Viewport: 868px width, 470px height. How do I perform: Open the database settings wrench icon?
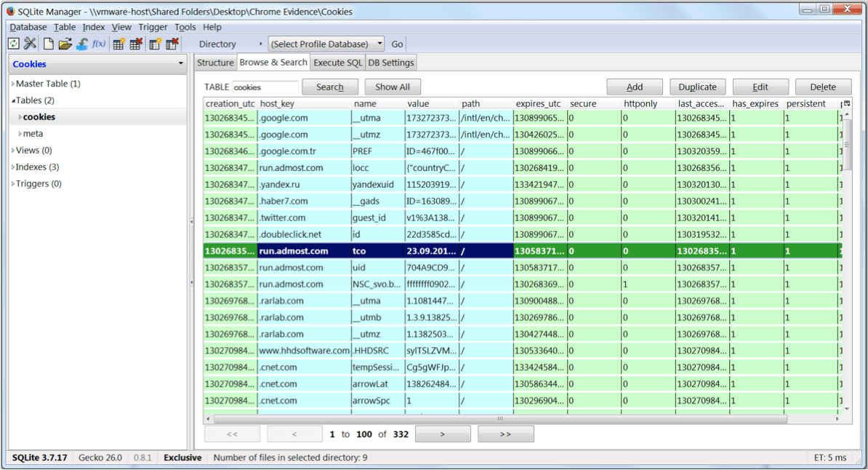(29, 43)
